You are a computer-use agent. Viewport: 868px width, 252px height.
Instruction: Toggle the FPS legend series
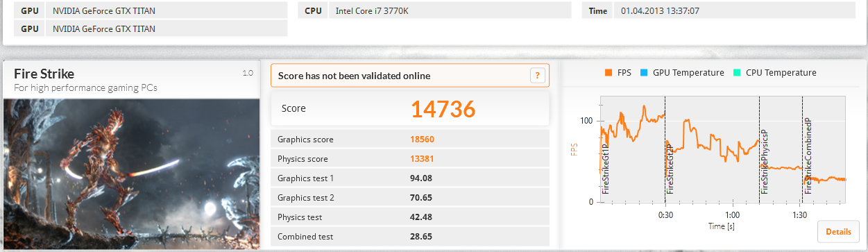click(618, 73)
